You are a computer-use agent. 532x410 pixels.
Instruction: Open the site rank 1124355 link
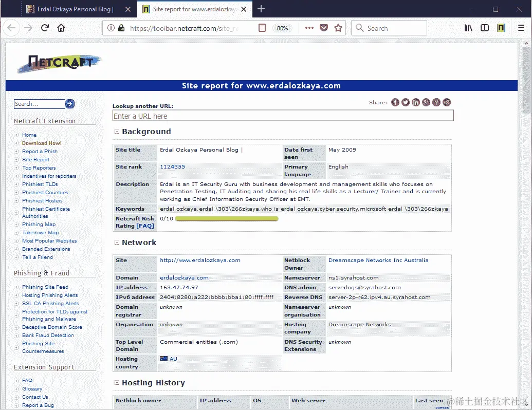coord(172,167)
